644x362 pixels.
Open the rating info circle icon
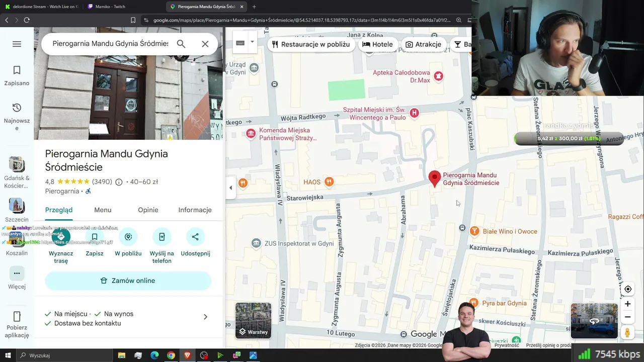(x=119, y=182)
